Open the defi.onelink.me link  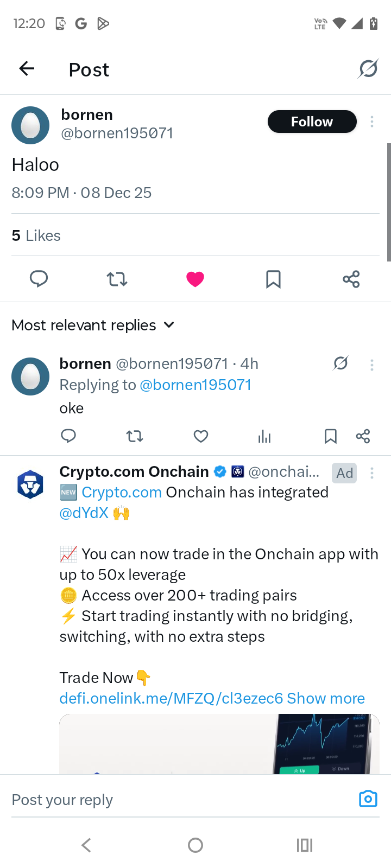pyautogui.click(x=171, y=698)
